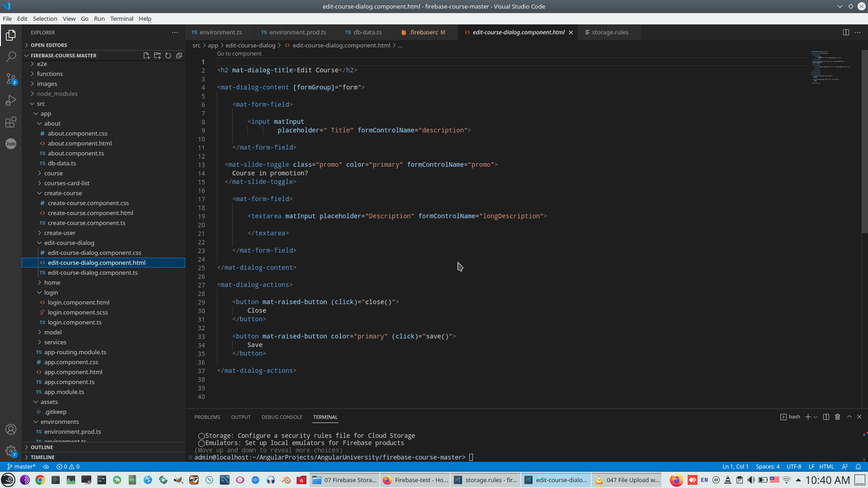Open the Extensions view
This screenshot has height=488, width=868.
(x=11, y=122)
